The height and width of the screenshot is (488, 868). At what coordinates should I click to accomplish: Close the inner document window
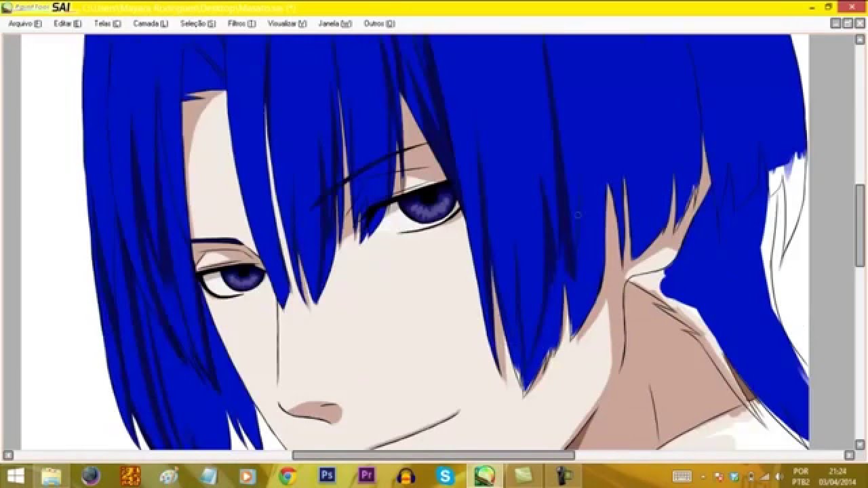click(x=859, y=23)
